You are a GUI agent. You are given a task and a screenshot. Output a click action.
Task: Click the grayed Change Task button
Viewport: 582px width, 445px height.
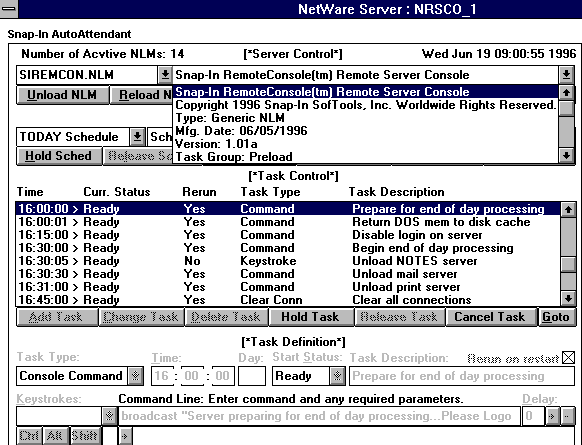click(141, 317)
